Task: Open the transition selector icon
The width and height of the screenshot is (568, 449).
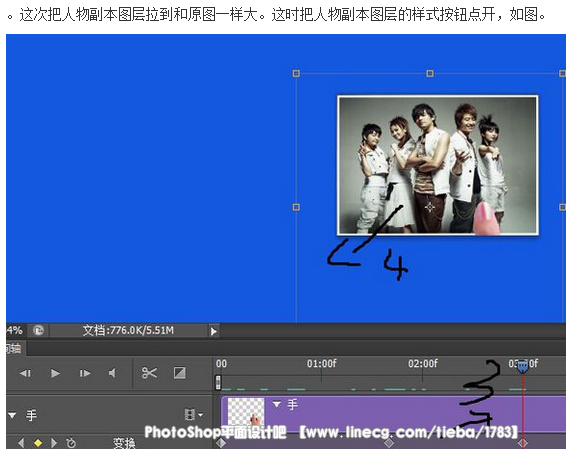Action: (x=180, y=373)
